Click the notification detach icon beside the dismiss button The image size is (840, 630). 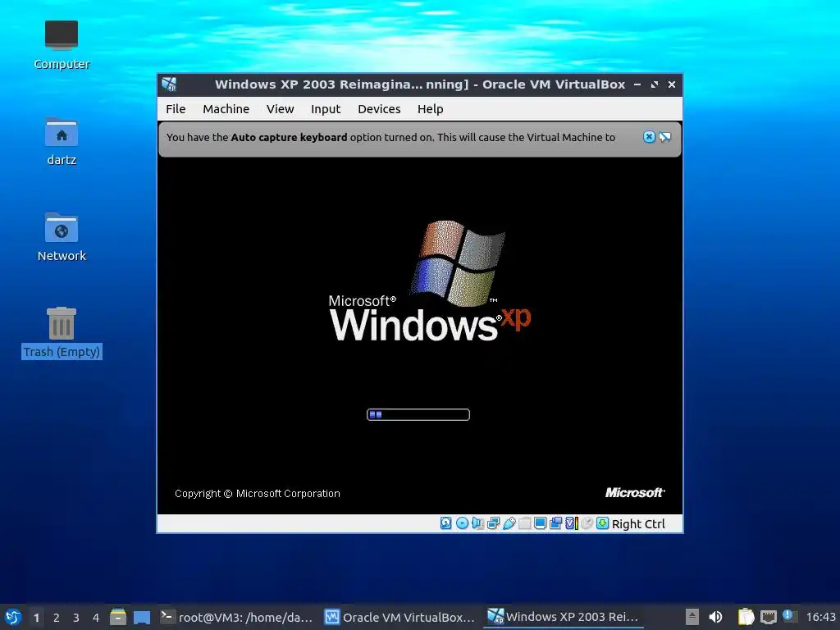(664, 137)
